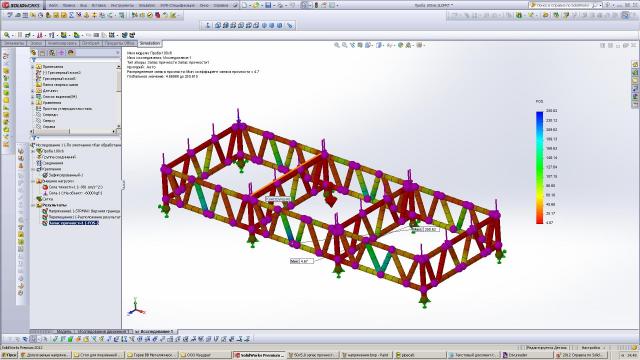Click the magnifier search icon in Simulation toolbar
640x360 pixels.
click(7, 35)
